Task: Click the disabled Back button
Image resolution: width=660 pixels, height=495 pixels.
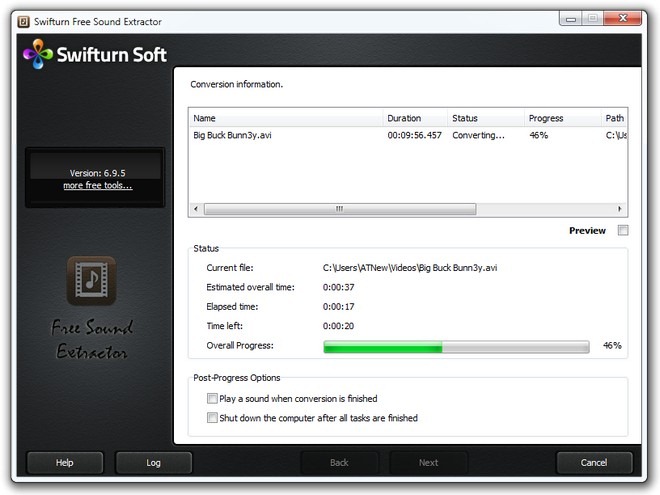Action: pos(339,463)
